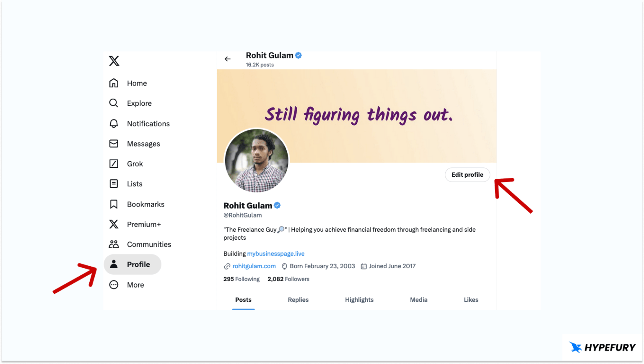Launch Grok from the sidebar icon
This screenshot has width=644, height=364.
point(114,164)
